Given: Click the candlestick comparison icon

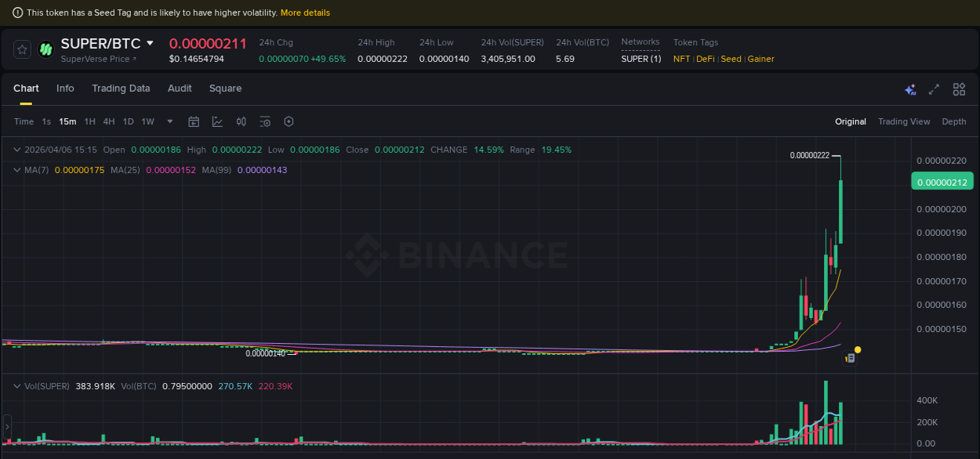Looking at the screenshot, I should 241,121.
